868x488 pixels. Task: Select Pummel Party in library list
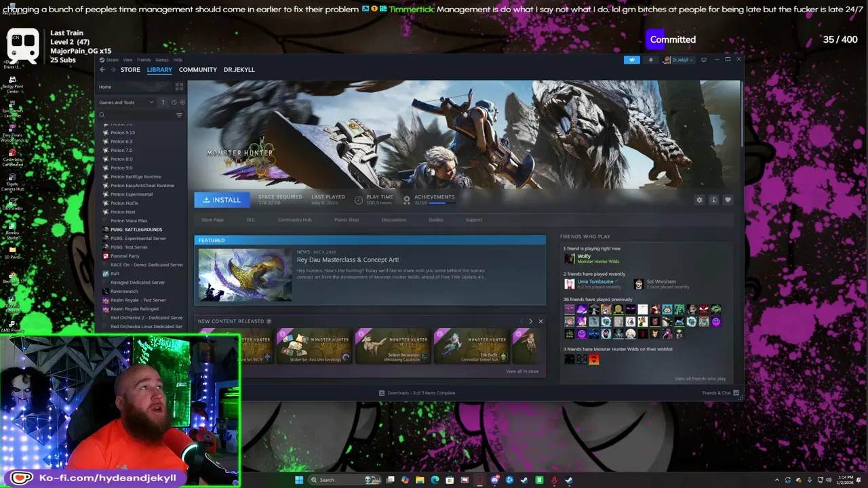125,256
